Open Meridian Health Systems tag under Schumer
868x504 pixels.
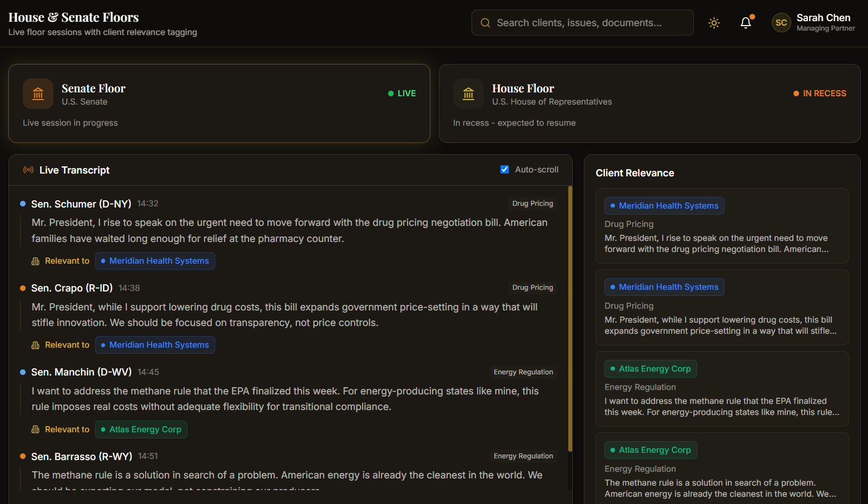pos(155,261)
